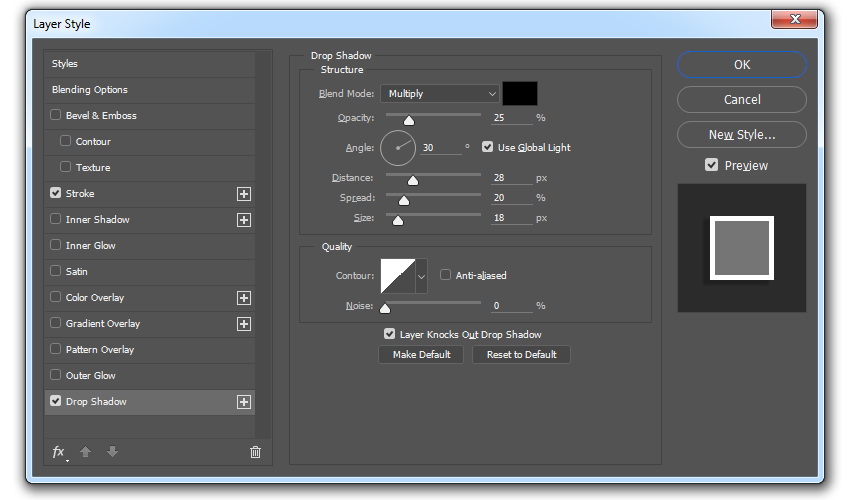Delete effect with trash icon
The image size is (850, 500).
pos(255,452)
